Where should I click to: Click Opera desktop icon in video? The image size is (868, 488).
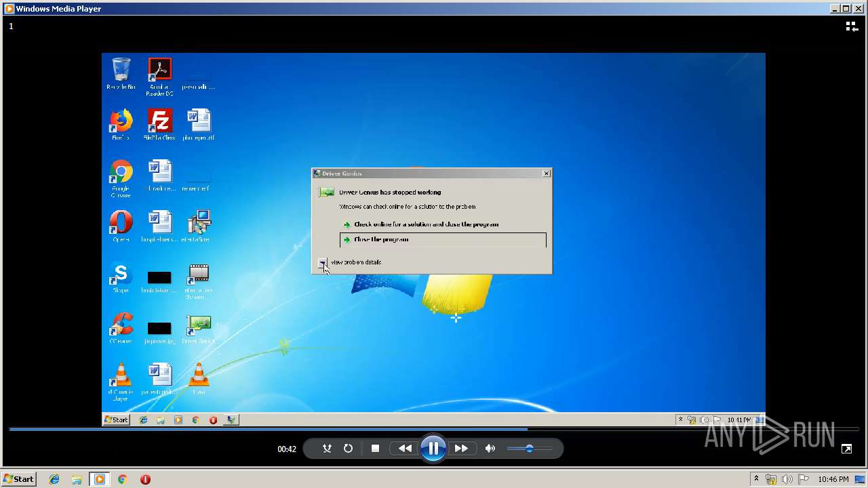121,226
